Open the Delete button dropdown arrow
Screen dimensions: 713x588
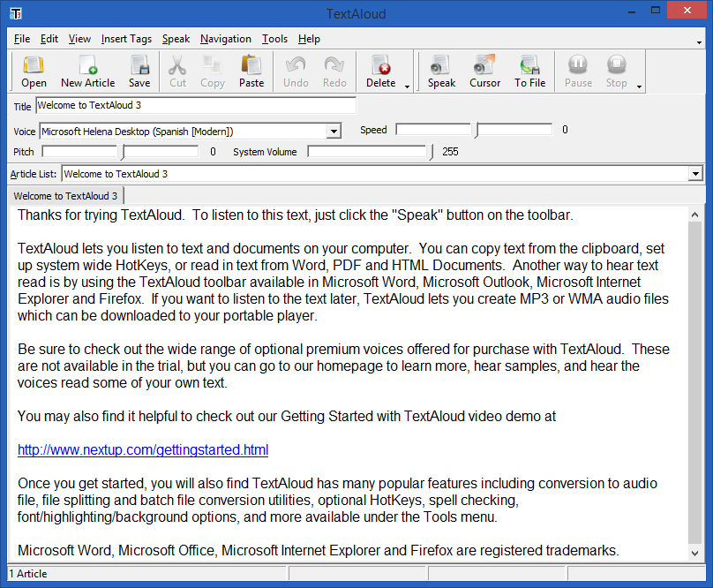pyautogui.click(x=408, y=87)
